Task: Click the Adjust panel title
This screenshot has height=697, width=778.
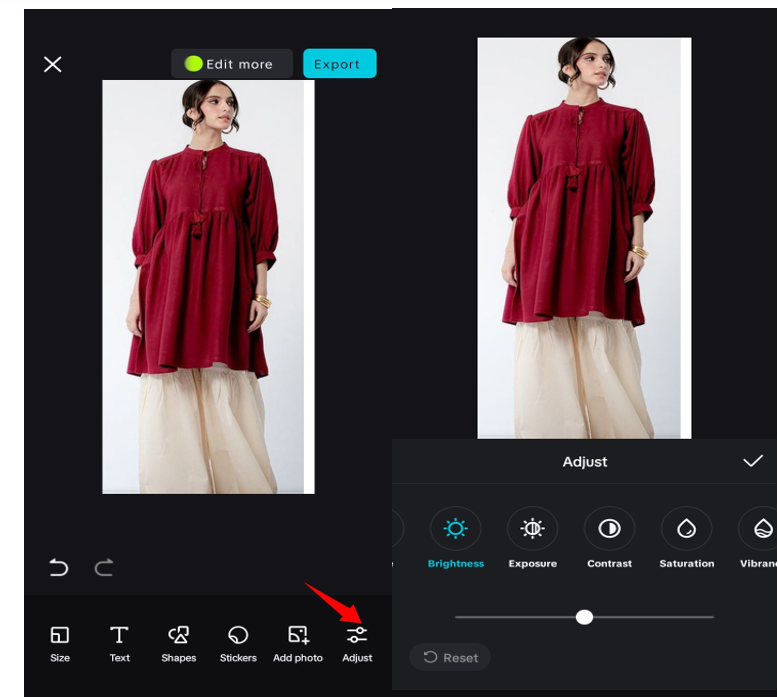Action: (x=584, y=462)
